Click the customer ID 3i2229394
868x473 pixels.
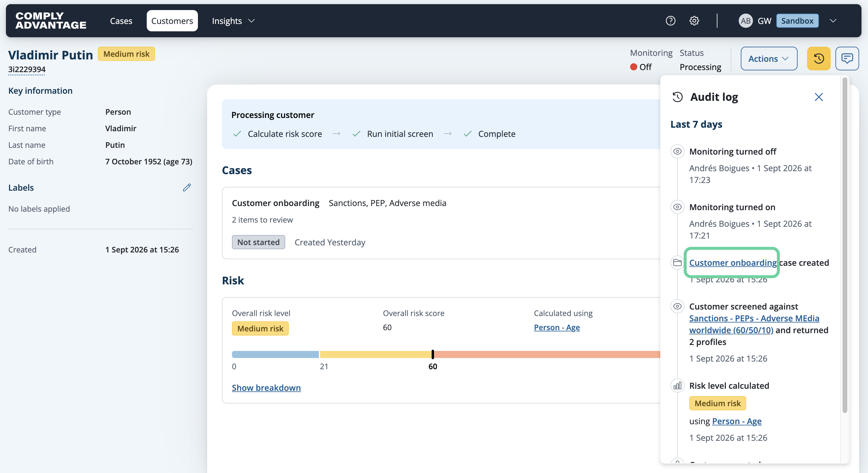point(27,69)
